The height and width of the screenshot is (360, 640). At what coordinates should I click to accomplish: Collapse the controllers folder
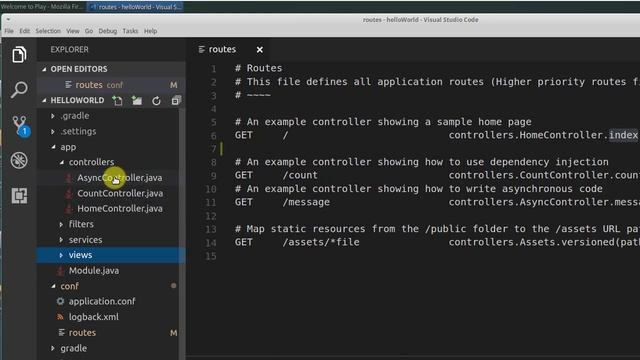coord(61,162)
